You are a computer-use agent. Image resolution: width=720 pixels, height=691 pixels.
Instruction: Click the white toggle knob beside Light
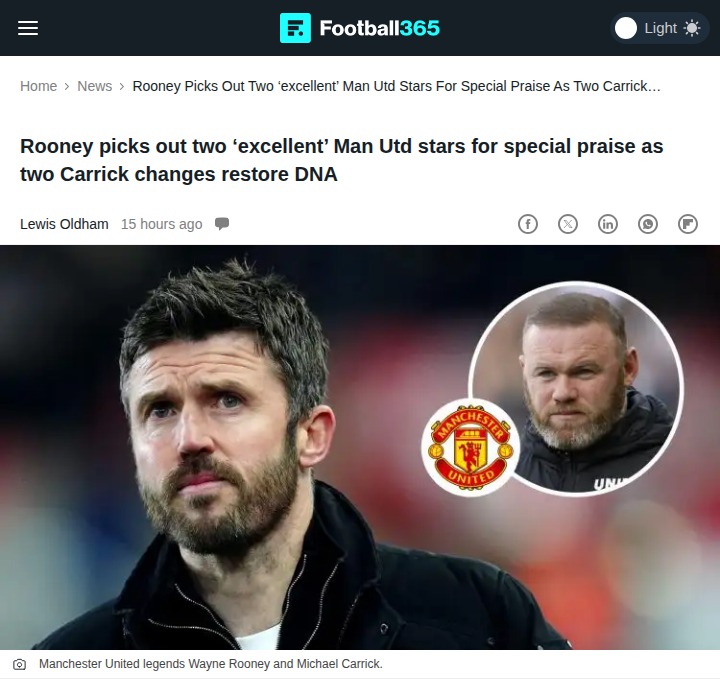pyautogui.click(x=626, y=28)
